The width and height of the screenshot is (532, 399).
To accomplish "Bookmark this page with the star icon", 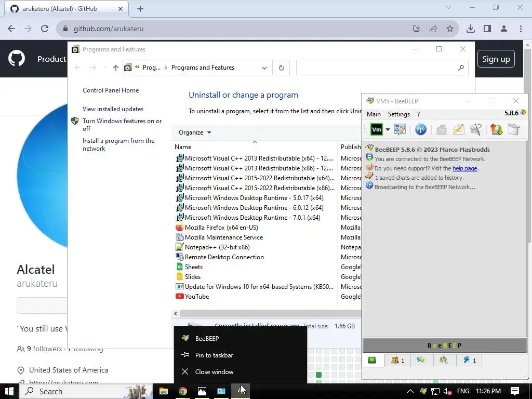I will pyautogui.click(x=450, y=29).
